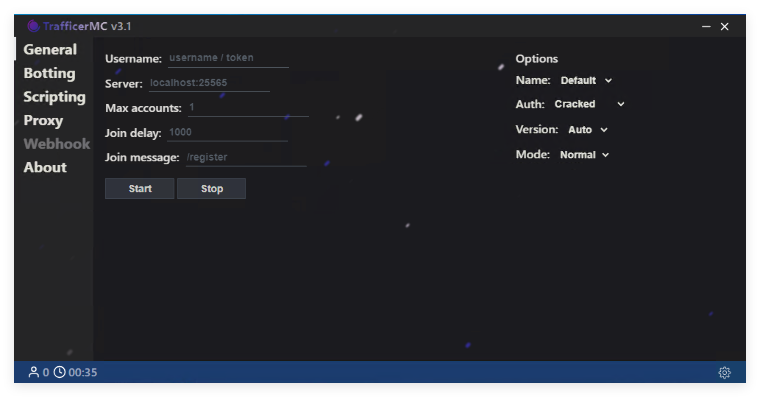Expand the Name dropdown set to Default
760x397 pixels.
click(x=586, y=80)
